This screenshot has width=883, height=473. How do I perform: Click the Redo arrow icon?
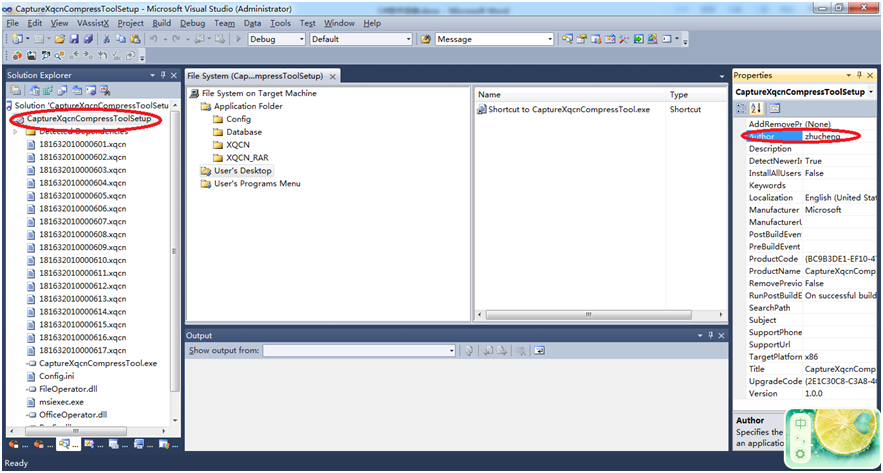tap(176, 39)
